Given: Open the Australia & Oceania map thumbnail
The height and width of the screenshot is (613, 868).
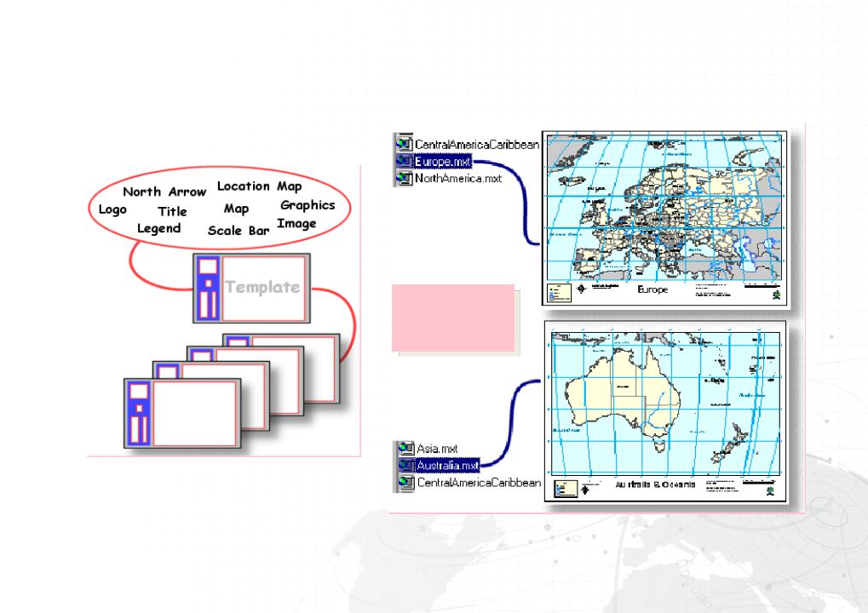Looking at the screenshot, I should (x=665, y=411).
